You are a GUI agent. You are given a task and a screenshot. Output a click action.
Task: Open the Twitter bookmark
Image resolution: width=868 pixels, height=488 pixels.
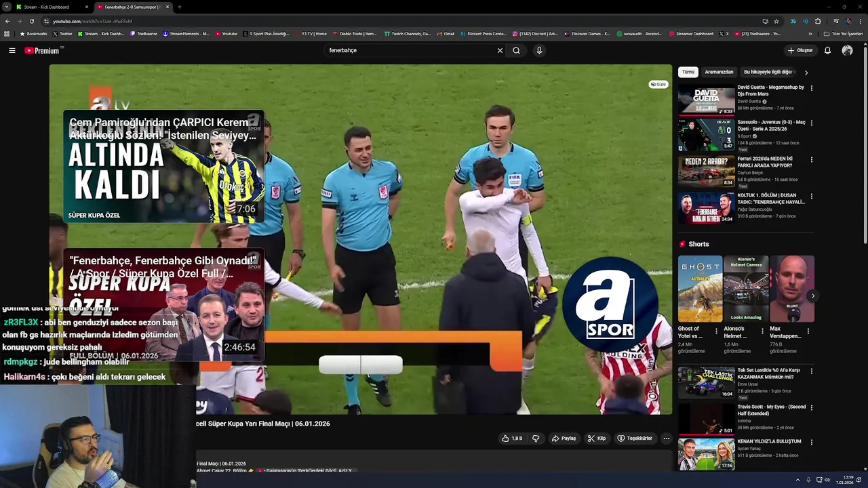(62, 33)
